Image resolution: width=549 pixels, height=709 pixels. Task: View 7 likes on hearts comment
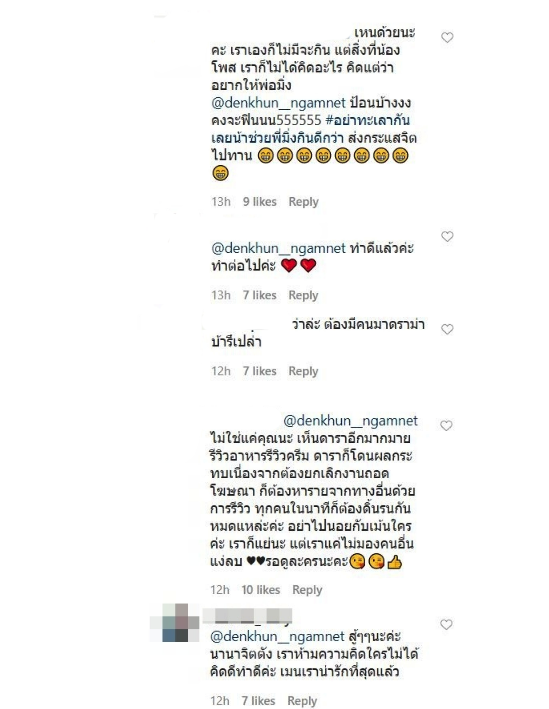[260, 295]
